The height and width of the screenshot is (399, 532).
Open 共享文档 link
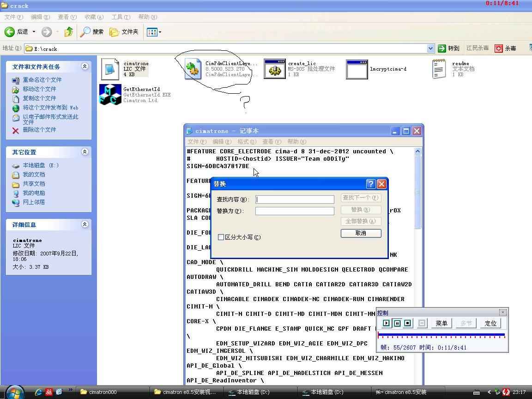click(34, 183)
